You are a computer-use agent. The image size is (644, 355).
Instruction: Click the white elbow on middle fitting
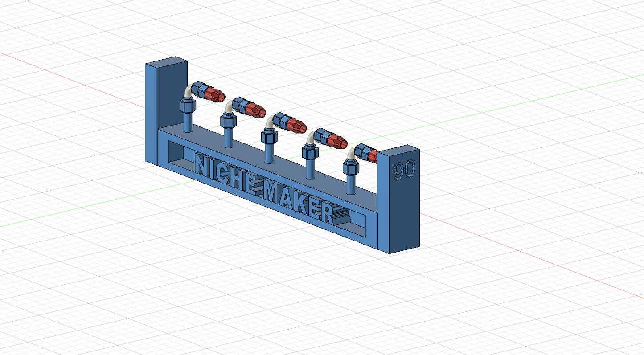coord(270,122)
